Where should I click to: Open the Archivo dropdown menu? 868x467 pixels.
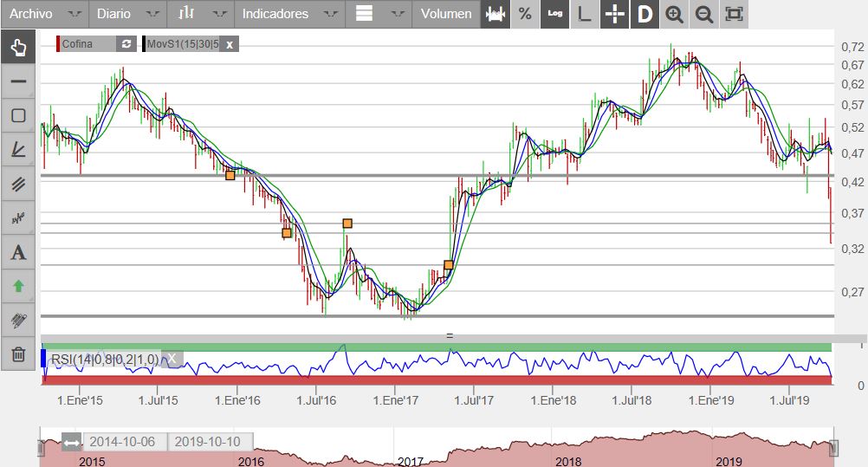click(44, 14)
